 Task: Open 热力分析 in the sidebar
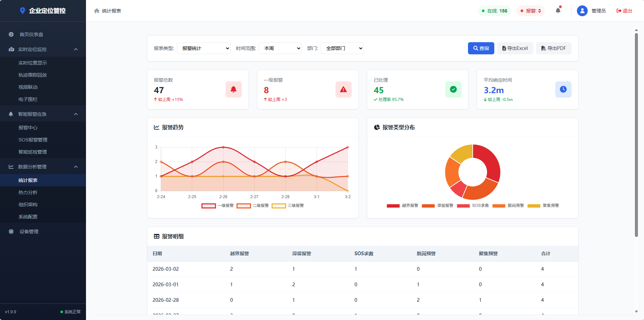tap(28, 192)
